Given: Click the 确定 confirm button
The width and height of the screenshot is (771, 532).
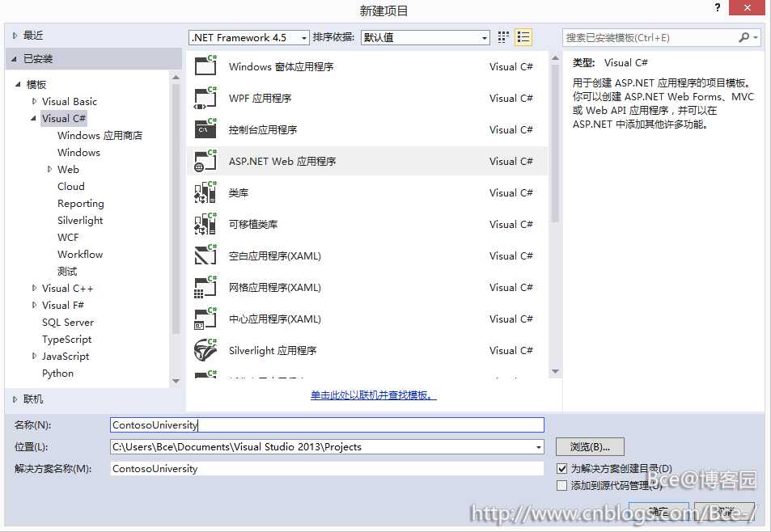Looking at the screenshot, I should [x=659, y=511].
